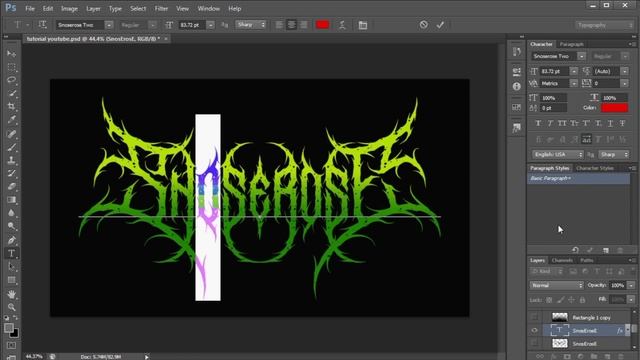Select the Pen tool
Viewport: 640px width, 360px height.
coord(11,240)
